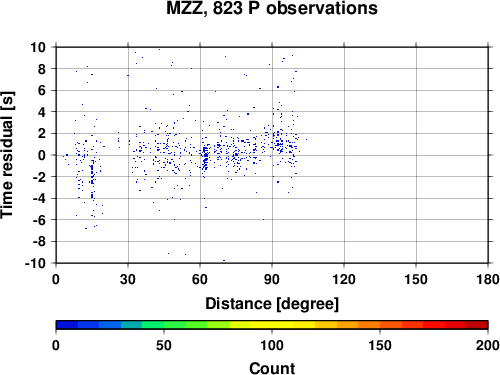The width and height of the screenshot is (500, 375).
Task: Click y-axis tick label '8'
Action: (x=42, y=69)
